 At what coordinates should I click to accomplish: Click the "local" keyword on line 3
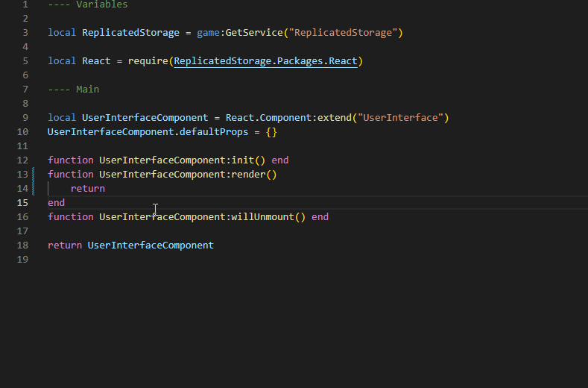point(62,33)
